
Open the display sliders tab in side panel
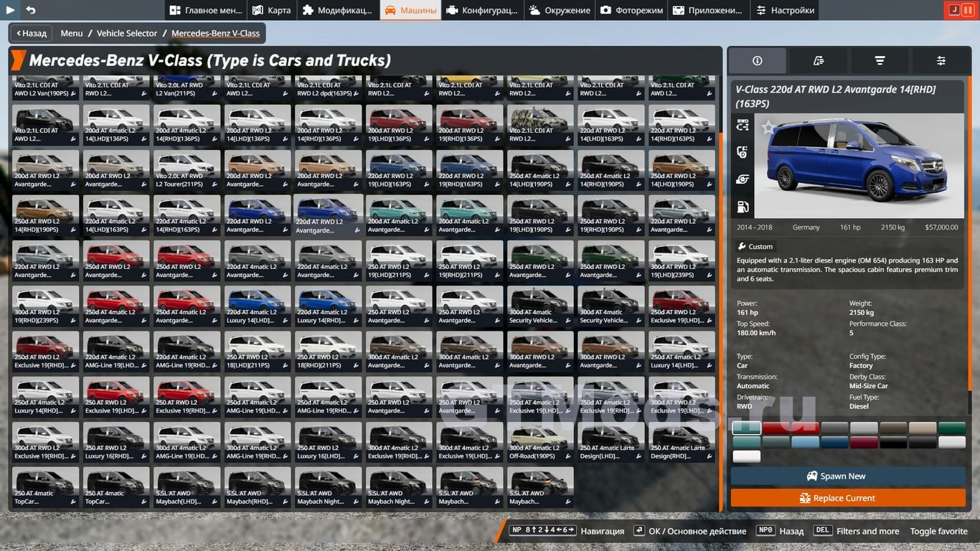coord(941,61)
